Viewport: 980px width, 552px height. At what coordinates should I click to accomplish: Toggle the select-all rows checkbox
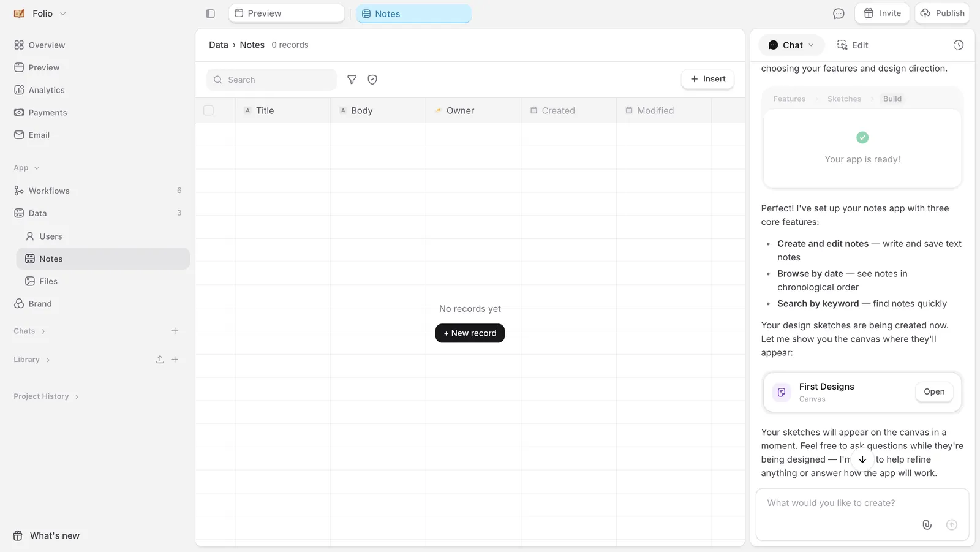pos(208,110)
